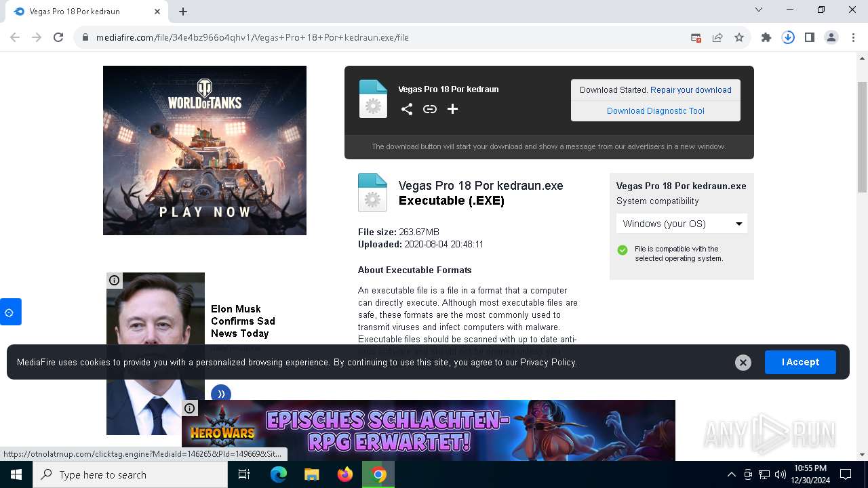Open notification center icon
Image resolution: width=868 pixels, height=488 pixels.
846,474
